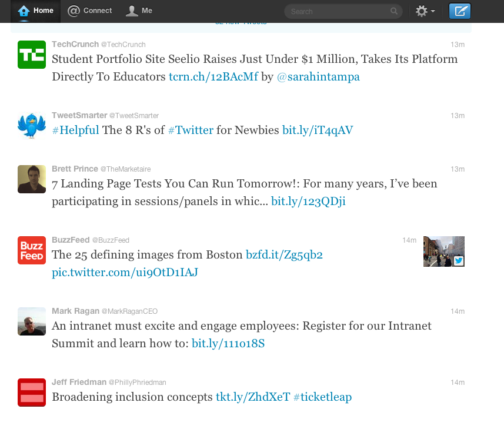Click the #Helpful hashtag

click(75, 130)
